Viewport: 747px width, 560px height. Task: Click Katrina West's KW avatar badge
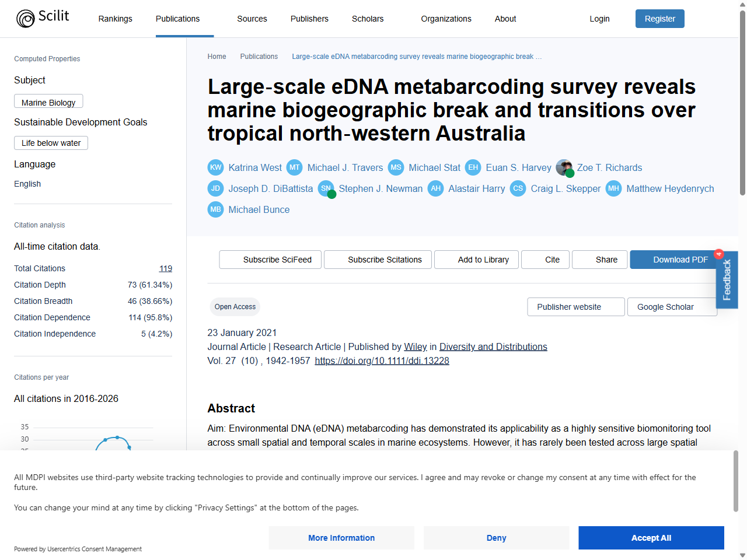tap(216, 167)
